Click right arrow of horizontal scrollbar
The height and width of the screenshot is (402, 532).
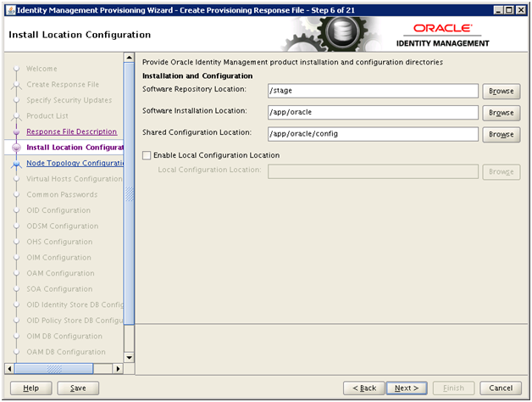(x=118, y=369)
